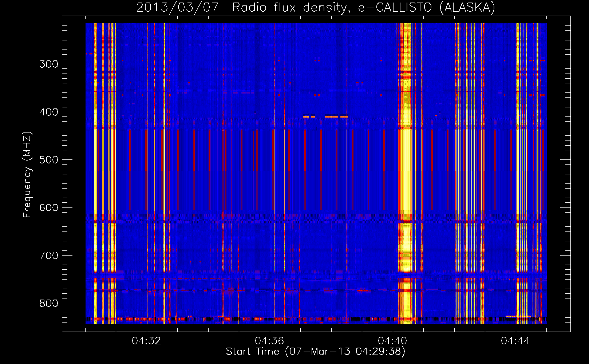Click the 500 frequency tick label
Viewport: 589px width, 364px height.
click(x=49, y=160)
